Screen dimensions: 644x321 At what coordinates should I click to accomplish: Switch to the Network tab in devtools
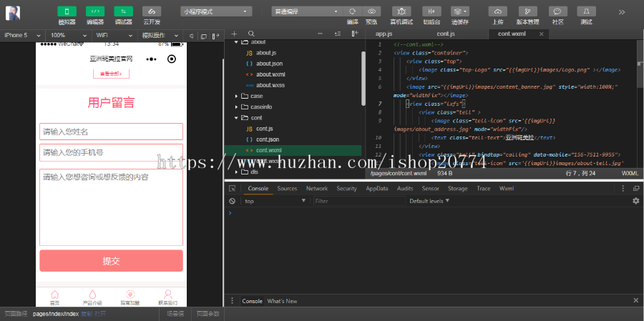point(316,189)
